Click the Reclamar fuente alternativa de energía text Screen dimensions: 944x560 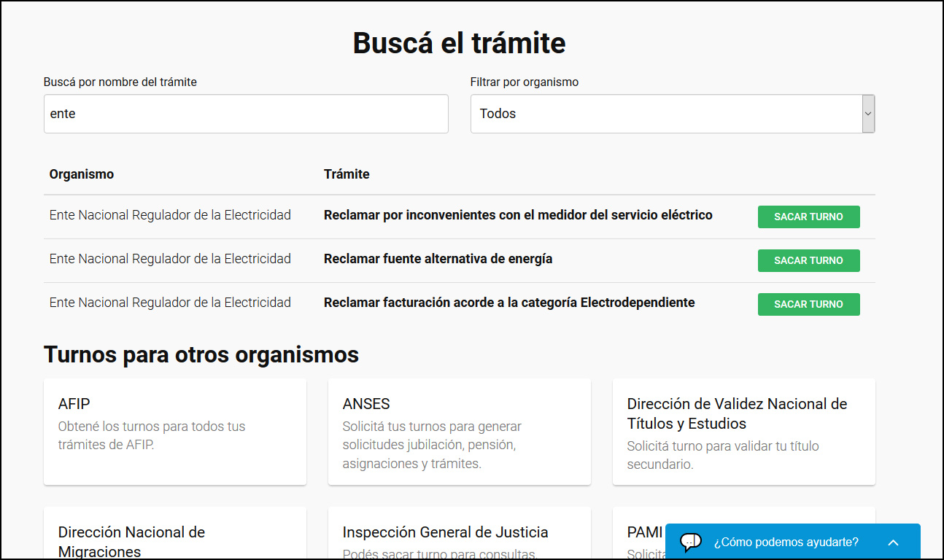pyautogui.click(x=438, y=259)
